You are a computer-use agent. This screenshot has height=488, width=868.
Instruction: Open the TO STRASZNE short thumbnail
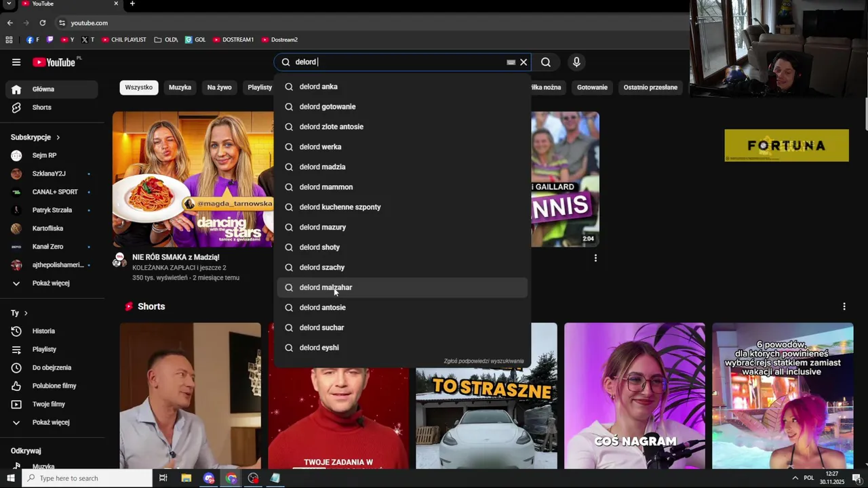pyautogui.click(x=486, y=396)
